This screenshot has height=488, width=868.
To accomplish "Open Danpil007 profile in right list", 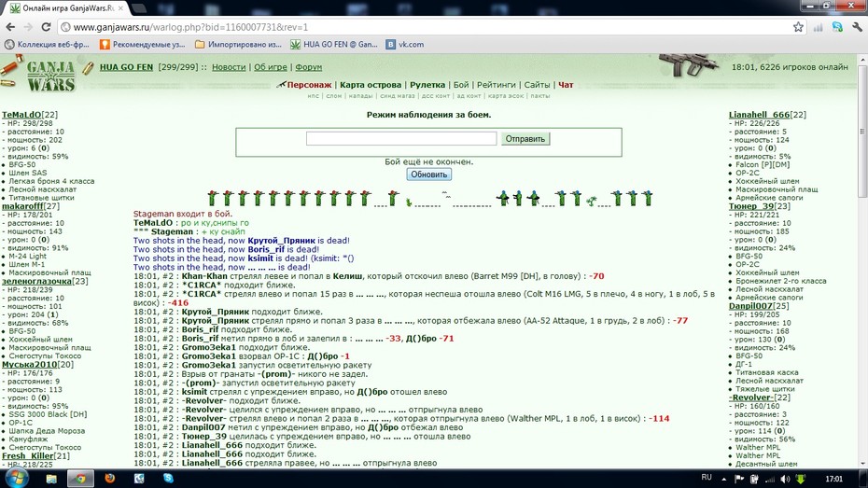I will click(750, 306).
